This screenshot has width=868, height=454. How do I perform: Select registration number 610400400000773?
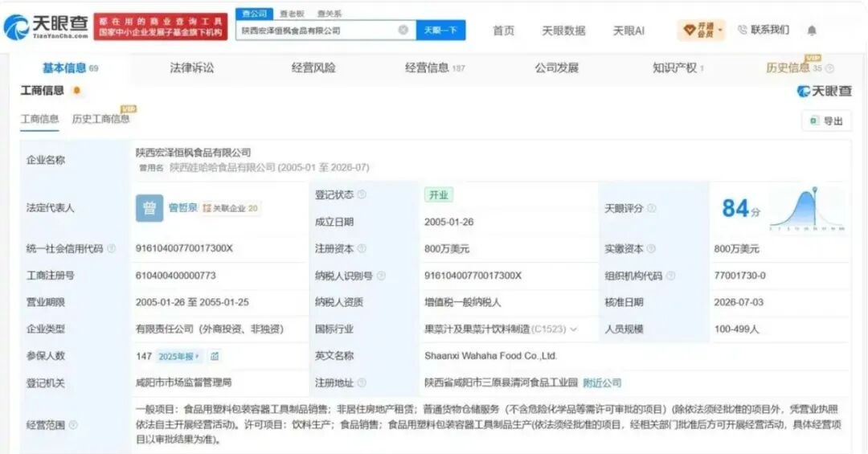click(x=175, y=276)
